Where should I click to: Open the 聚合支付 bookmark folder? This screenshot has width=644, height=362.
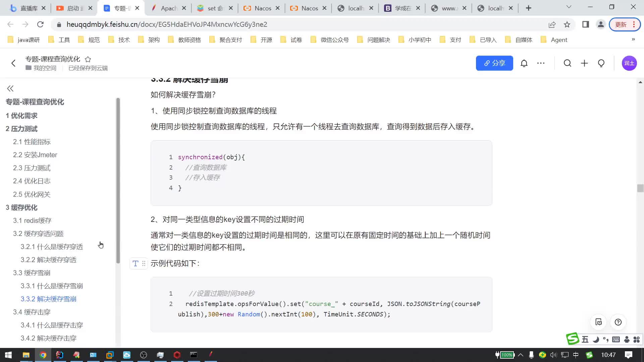[x=226, y=40]
